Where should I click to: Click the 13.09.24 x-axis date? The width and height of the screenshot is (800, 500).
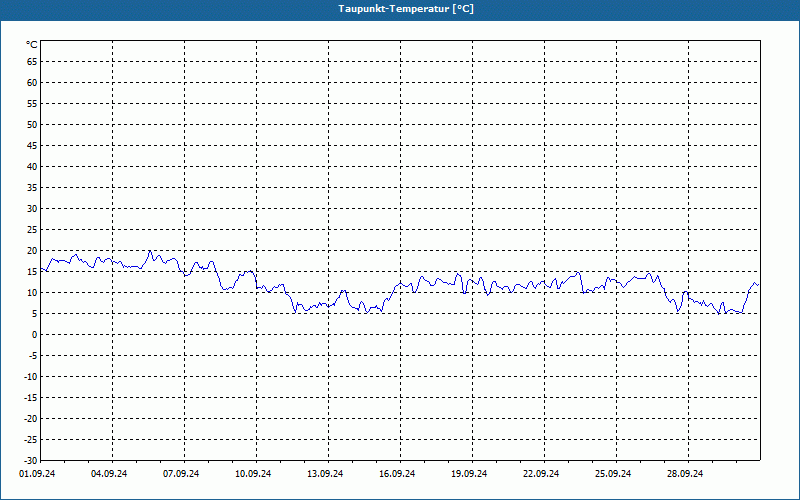325,474
